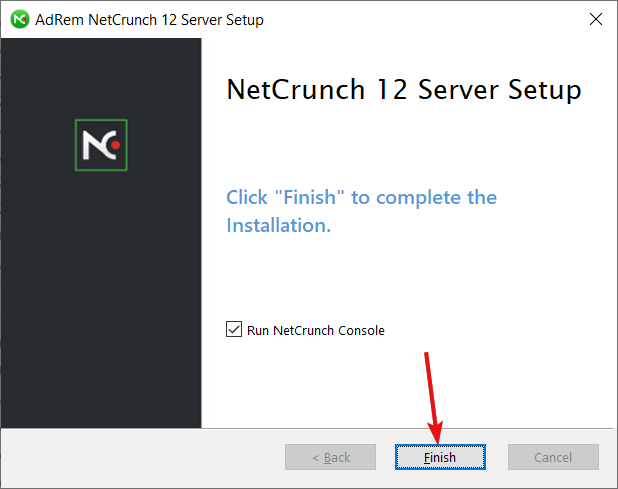Close the setup window with the X
Viewport: 618px width, 489px height.
coord(596,19)
